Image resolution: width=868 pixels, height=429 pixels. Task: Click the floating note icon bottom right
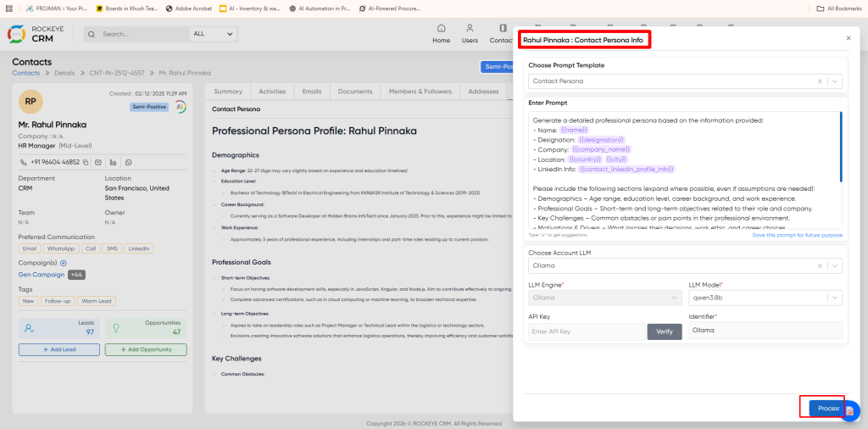pos(851,410)
